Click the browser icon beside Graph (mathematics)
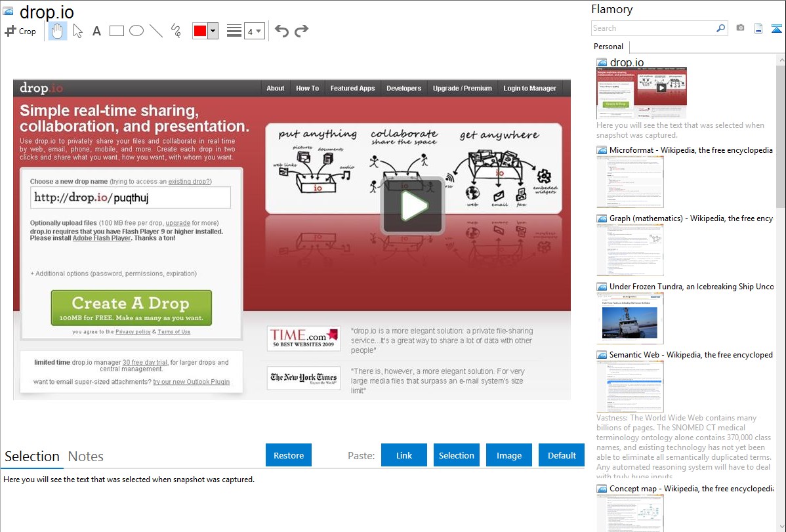 click(x=602, y=218)
